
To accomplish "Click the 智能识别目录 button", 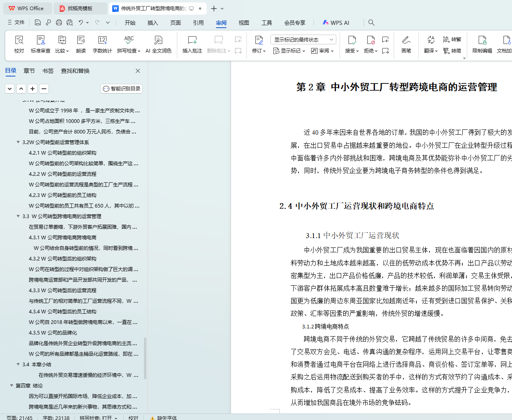I will (122, 89).
